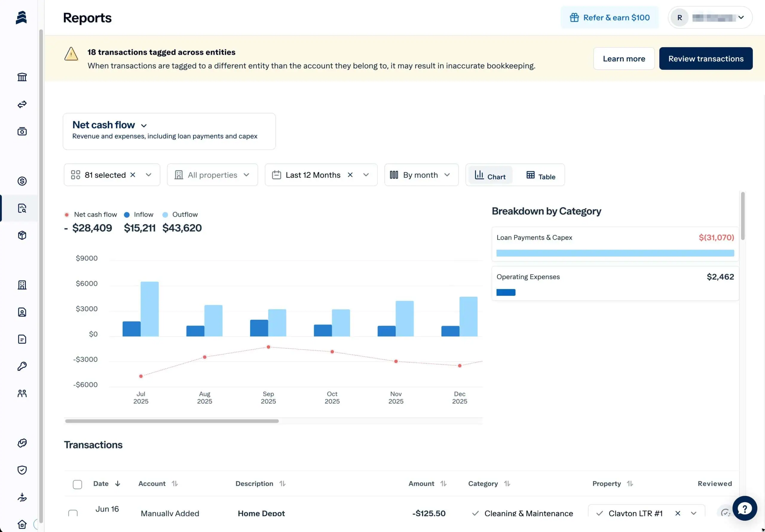Open the camera sidebar icon
765x532 pixels.
click(x=22, y=131)
